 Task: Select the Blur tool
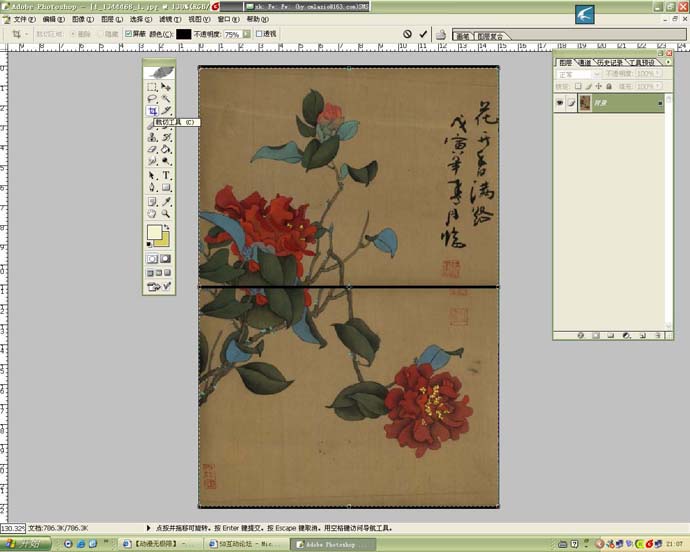(x=152, y=161)
